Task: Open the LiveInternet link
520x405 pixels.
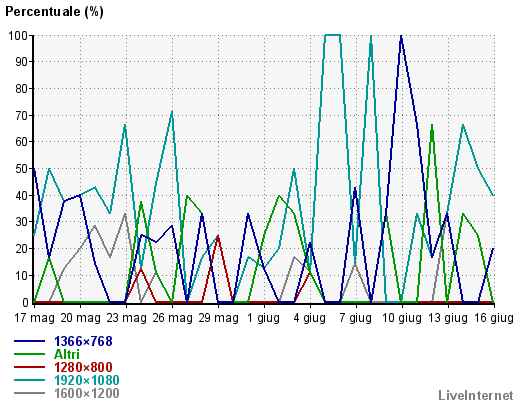Action: [476, 396]
